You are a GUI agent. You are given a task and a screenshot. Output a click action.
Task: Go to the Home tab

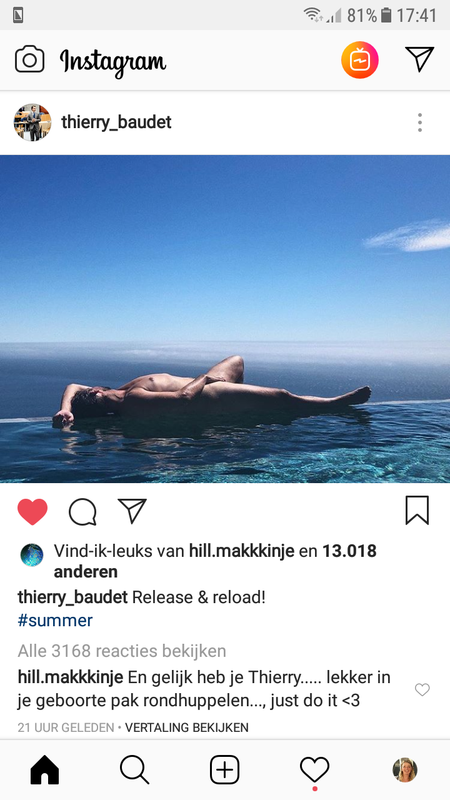[45, 770]
